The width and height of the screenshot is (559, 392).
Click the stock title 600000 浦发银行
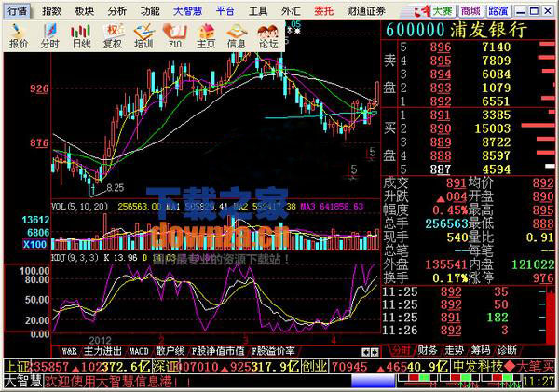click(x=457, y=30)
